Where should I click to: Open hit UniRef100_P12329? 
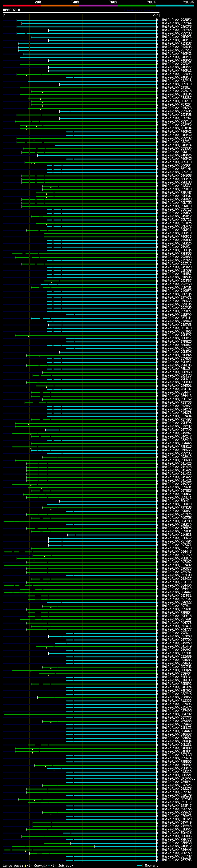click(x=177, y=772)
